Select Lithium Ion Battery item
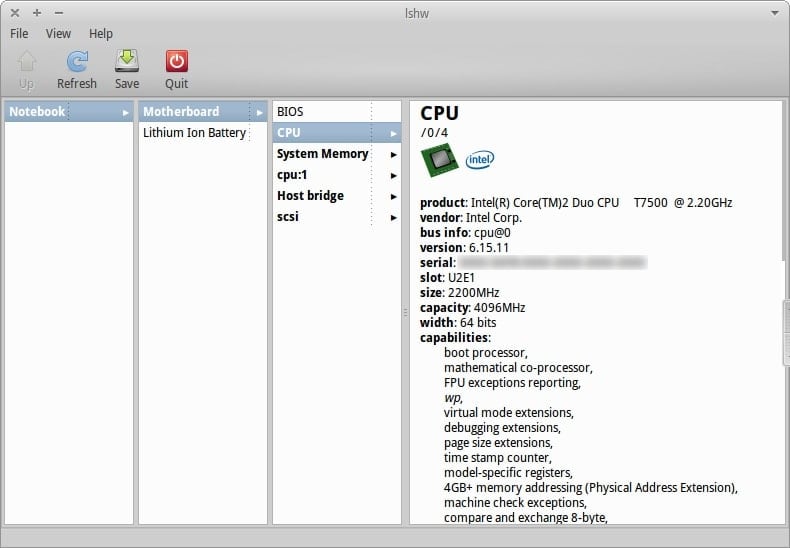Screen dimensions: 790x548 203,133
